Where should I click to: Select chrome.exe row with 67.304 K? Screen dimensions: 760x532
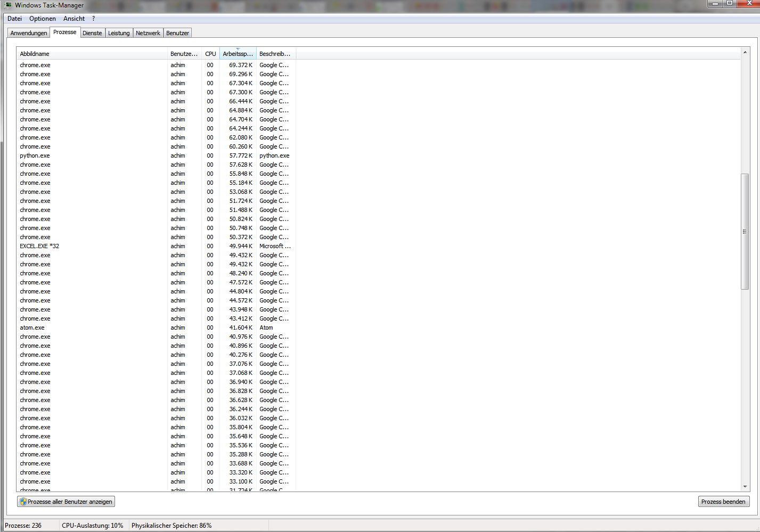[156, 83]
